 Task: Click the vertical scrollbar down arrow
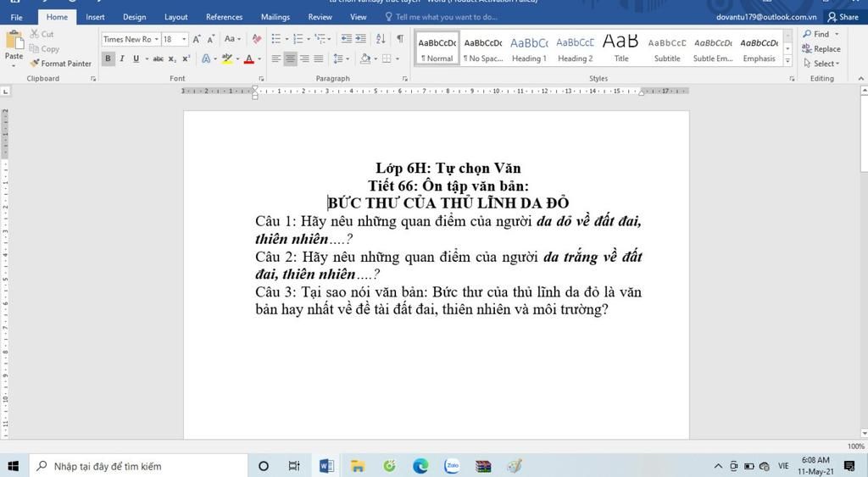click(x=864, y=433)
